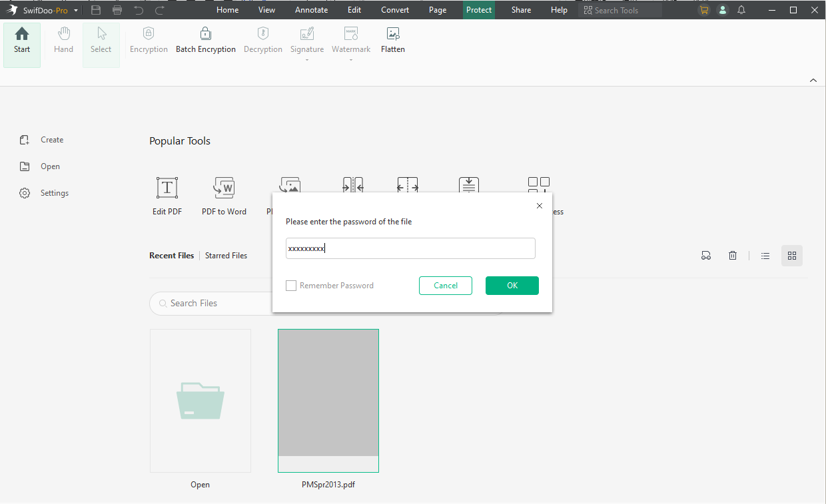Cancel the password dialog
The image size is (826, 504).
point(445,286)
